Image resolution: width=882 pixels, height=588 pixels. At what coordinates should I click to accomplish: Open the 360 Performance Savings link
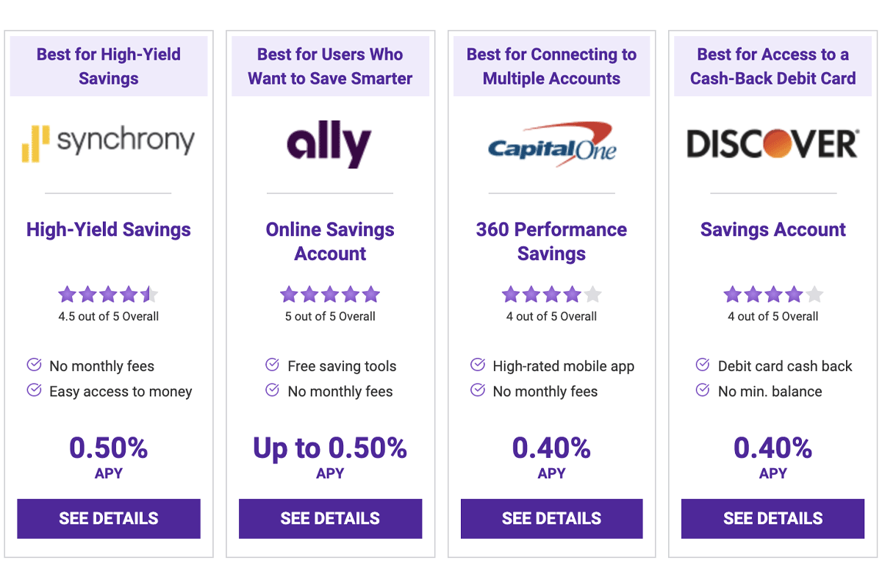pos(552,241)
